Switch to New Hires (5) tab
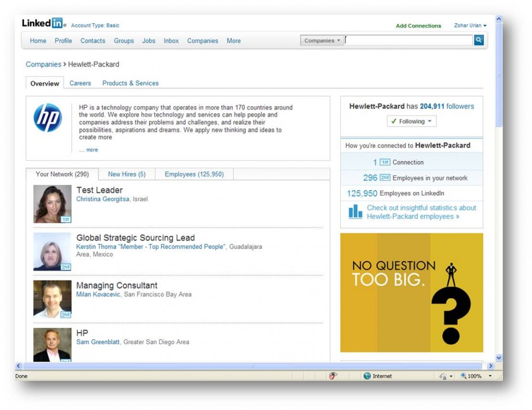532x410 pixels. coord(127,174)
